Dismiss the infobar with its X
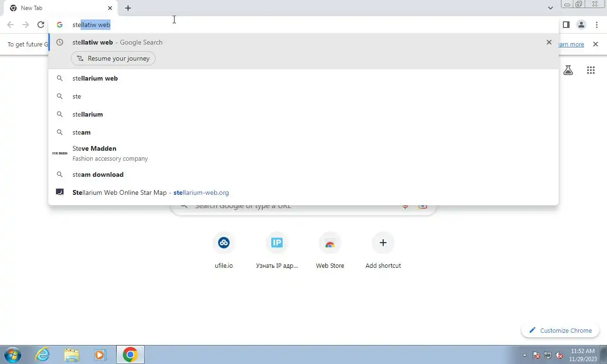 pyautogui.click(x=596, y=44)
